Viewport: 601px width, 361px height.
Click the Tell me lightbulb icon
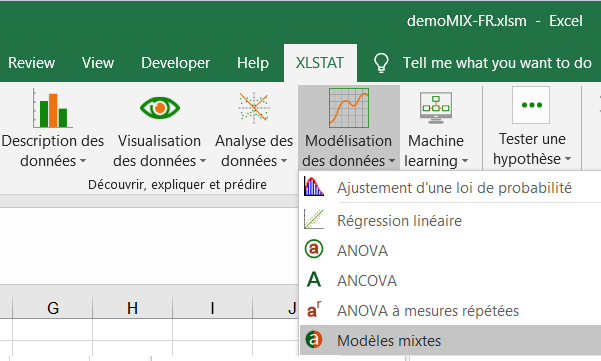tap(381, 63)
